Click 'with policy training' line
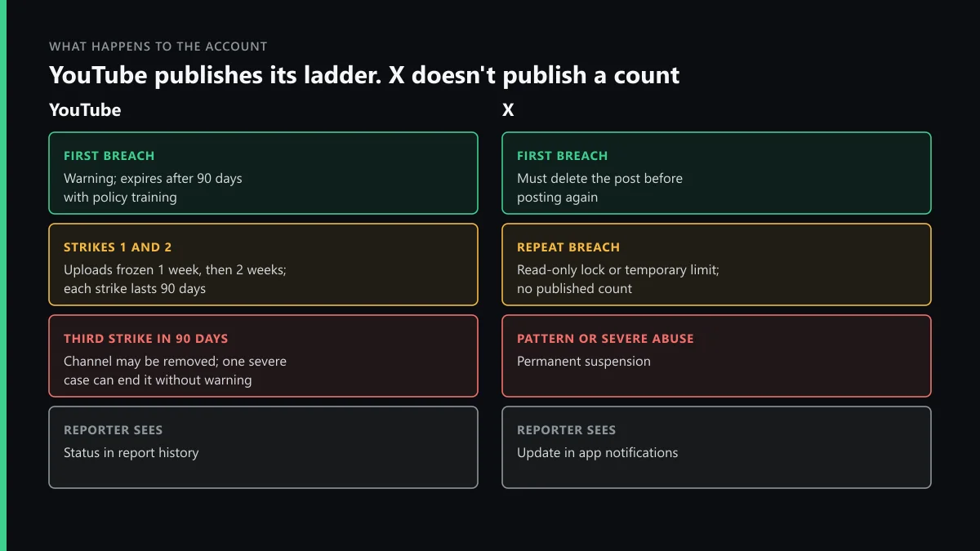The image size is (980, 551). pos(120,198)
